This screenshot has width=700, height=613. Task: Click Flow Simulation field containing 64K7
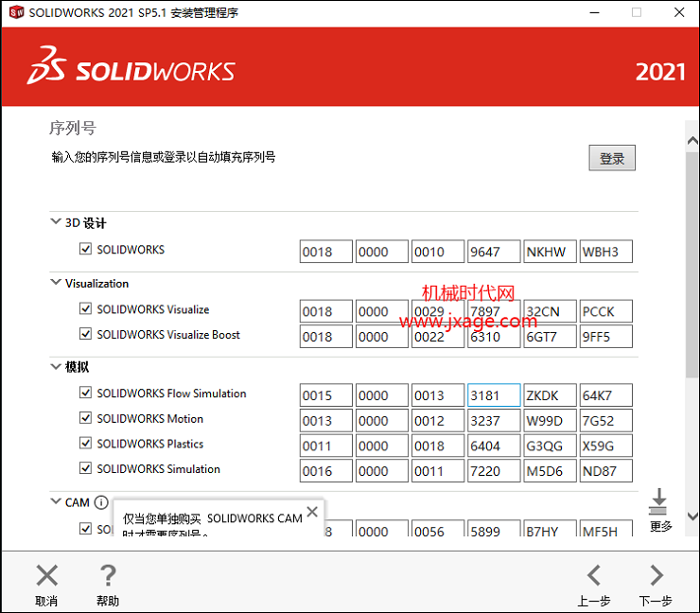pos(605,395)
